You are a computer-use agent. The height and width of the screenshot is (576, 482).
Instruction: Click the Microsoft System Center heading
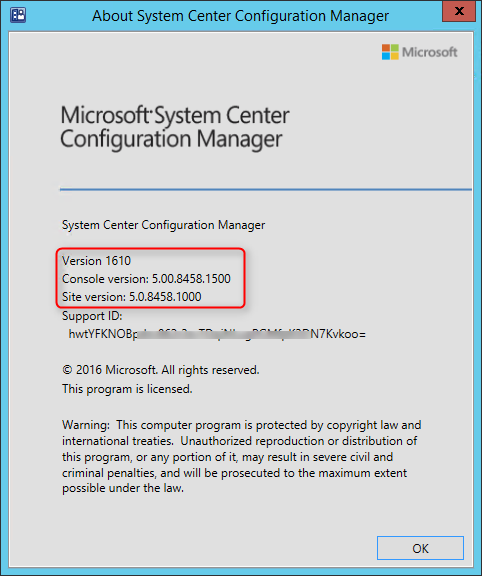(x=175, y=115)
